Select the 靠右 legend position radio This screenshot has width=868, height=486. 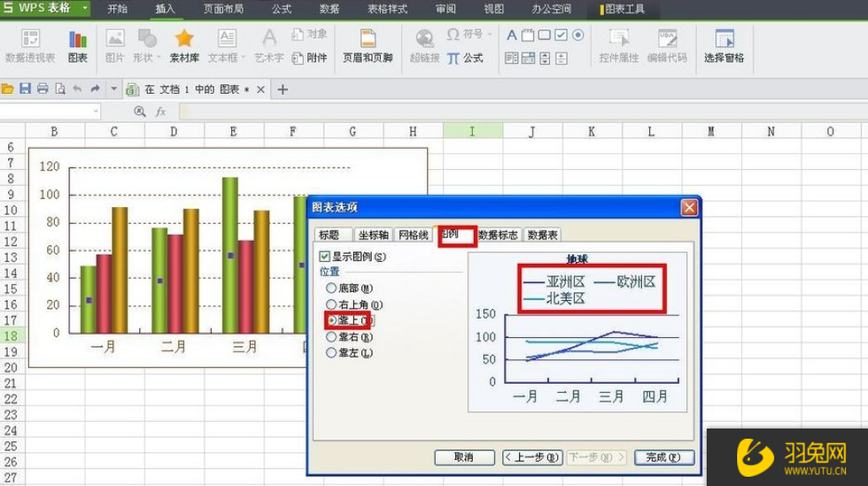331,336
